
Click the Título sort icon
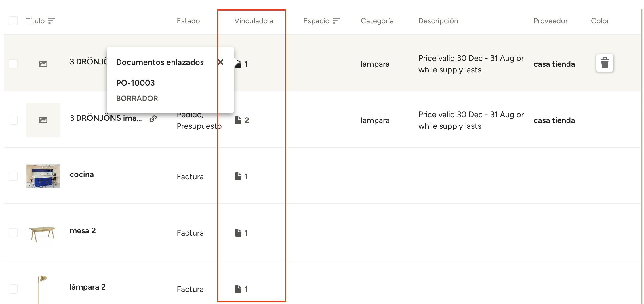pyautogui.click(x=52, y=21)
